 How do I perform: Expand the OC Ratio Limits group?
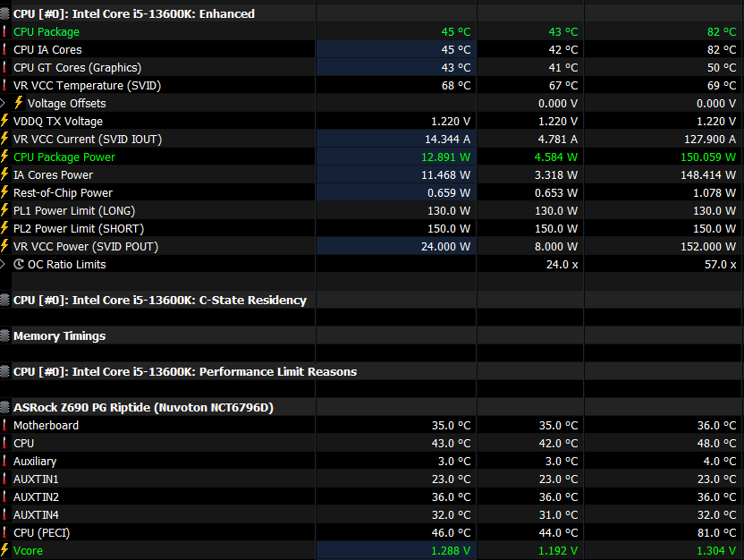click(3, 264)
